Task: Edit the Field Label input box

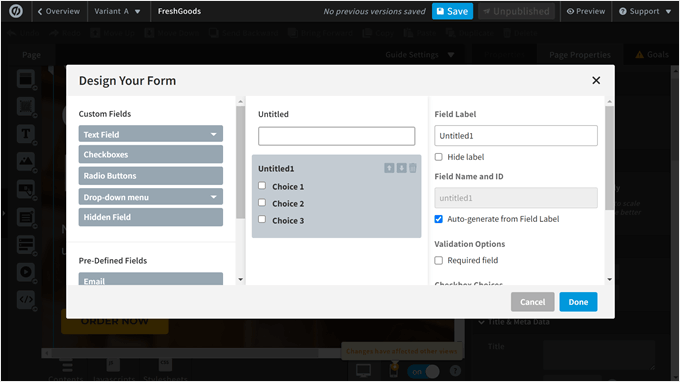Action: pyautogui.click(x=516, y=136)
